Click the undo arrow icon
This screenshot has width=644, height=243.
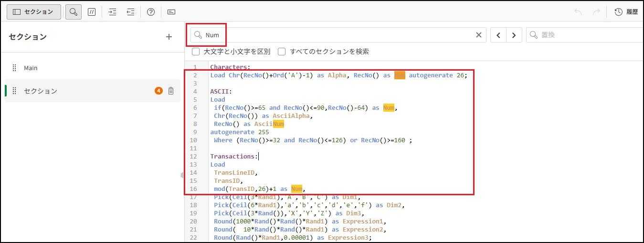pos(578,12)
